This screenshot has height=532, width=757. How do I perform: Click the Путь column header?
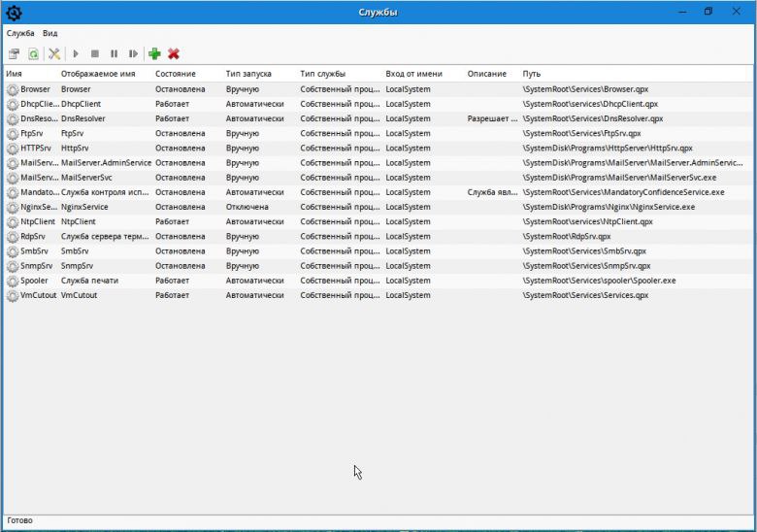[x=532, y=74]
